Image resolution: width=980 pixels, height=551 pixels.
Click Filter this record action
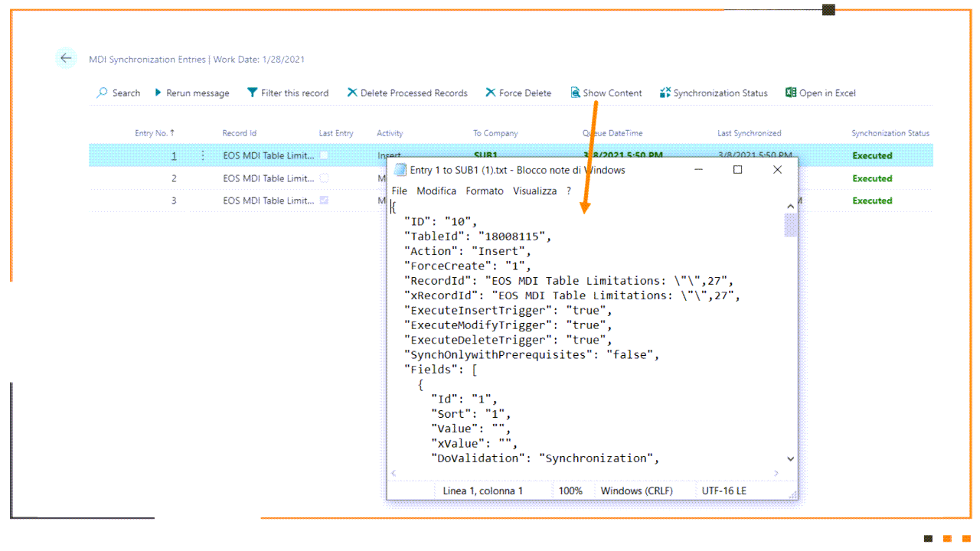tap(295, 93)
